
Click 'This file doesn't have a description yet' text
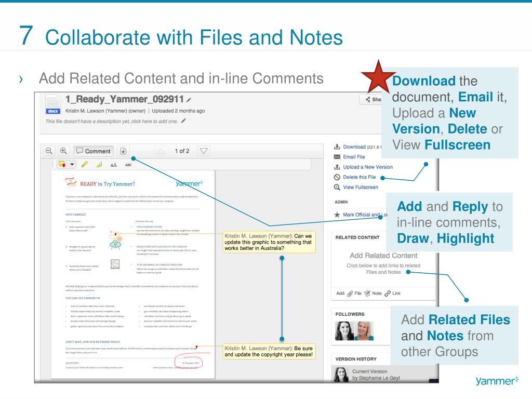click(x=112, y=121)
